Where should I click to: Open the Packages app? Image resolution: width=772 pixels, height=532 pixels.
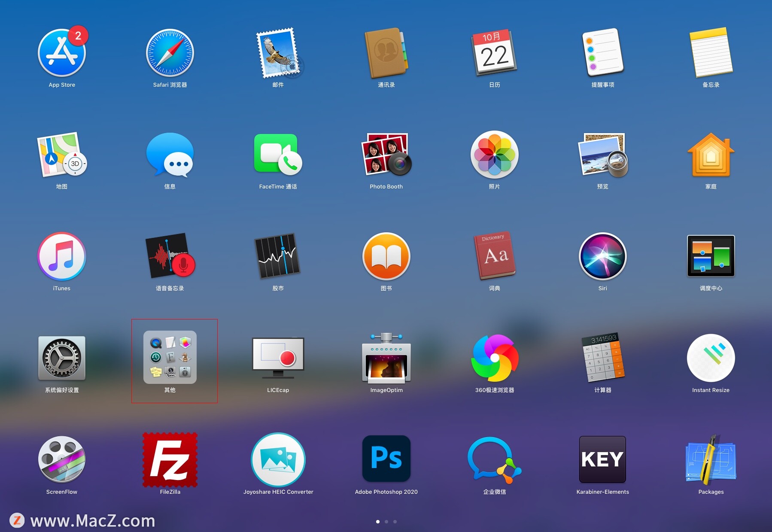point(711,460)
